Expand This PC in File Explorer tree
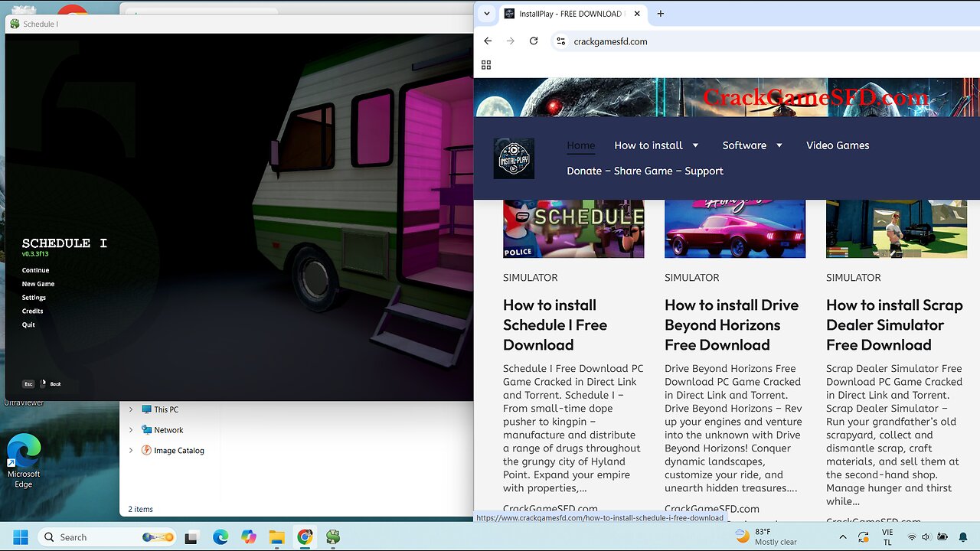The height and width of the screenshot is (551, 980). (x=131, y=409)
